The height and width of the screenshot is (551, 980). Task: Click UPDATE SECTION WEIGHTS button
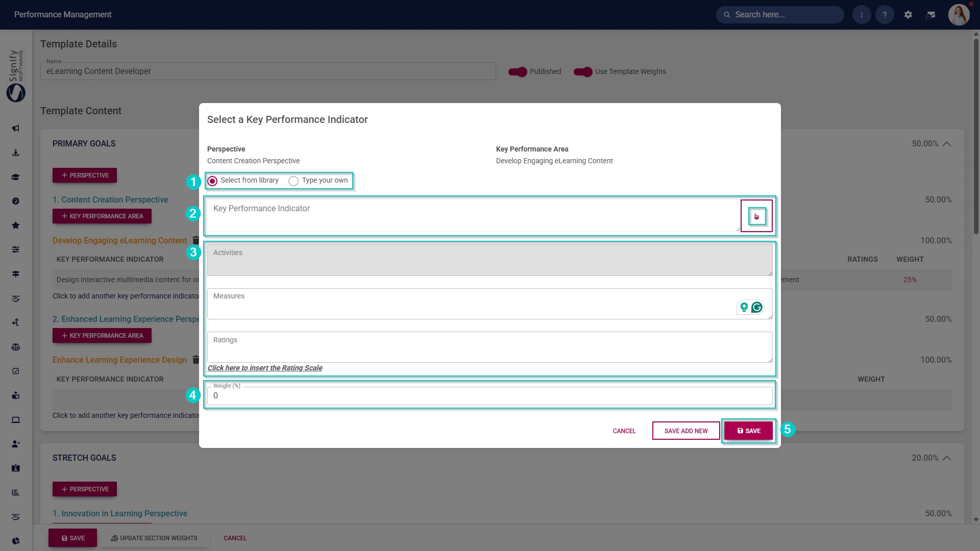pos(154,538)
